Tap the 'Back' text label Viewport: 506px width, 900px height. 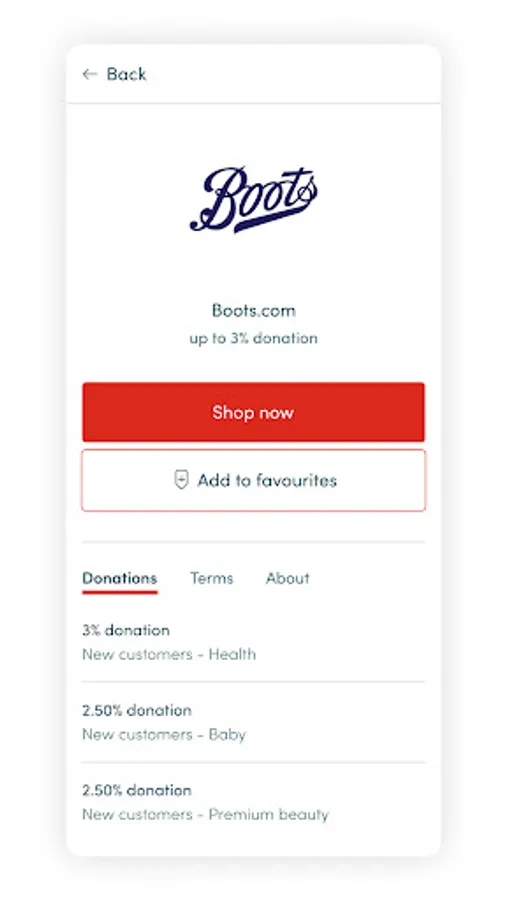click(126, 74)
